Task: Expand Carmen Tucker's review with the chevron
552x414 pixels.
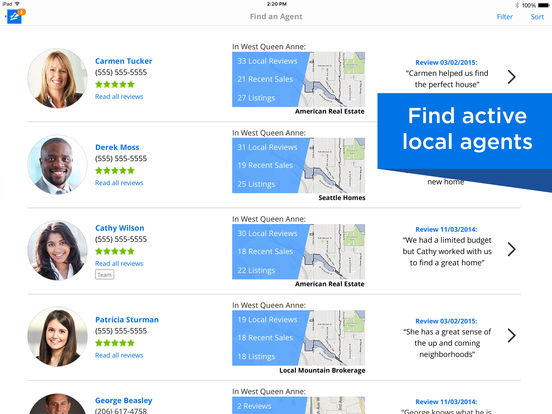Action: pyautogui.click(x=512, y=77)
